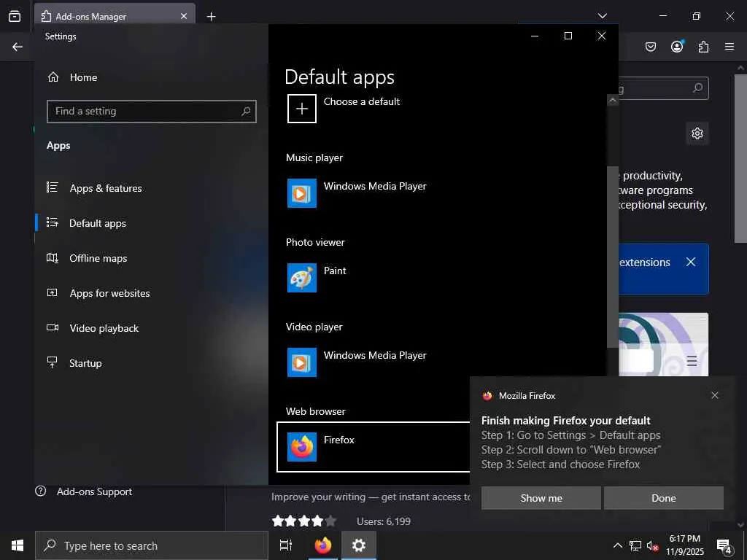Dismiss the extensions blue banner

(691, 262)
